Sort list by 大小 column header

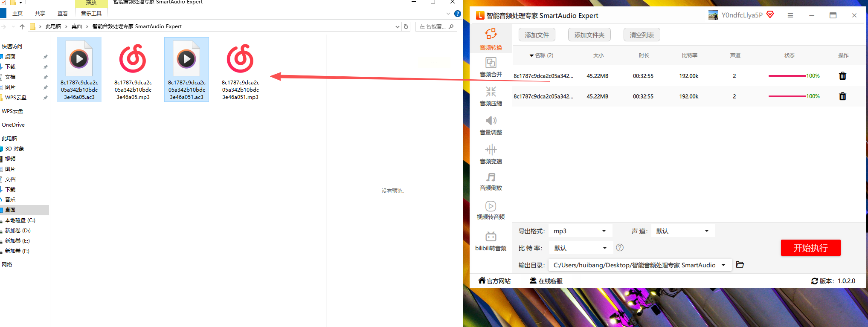click(598, 55)
